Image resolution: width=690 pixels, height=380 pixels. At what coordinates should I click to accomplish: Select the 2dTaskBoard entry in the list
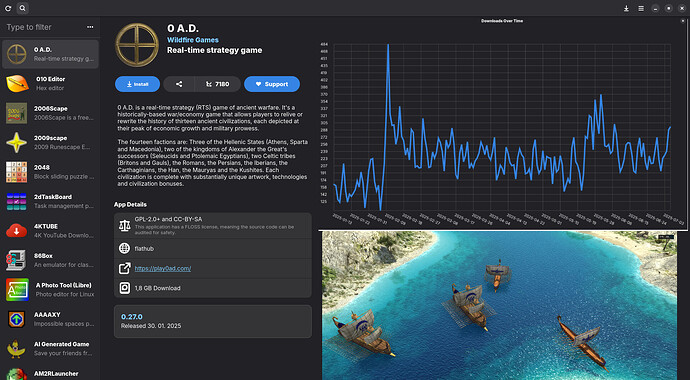point(50,201)
